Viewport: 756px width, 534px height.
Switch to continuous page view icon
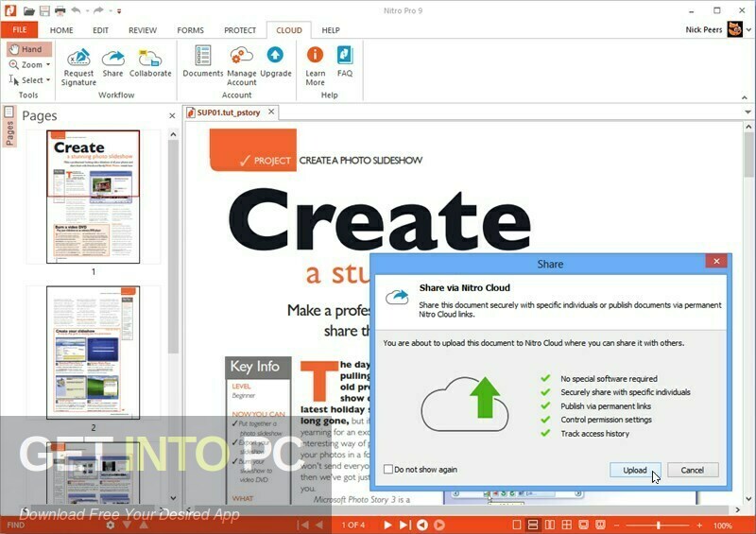pos(533,525)
